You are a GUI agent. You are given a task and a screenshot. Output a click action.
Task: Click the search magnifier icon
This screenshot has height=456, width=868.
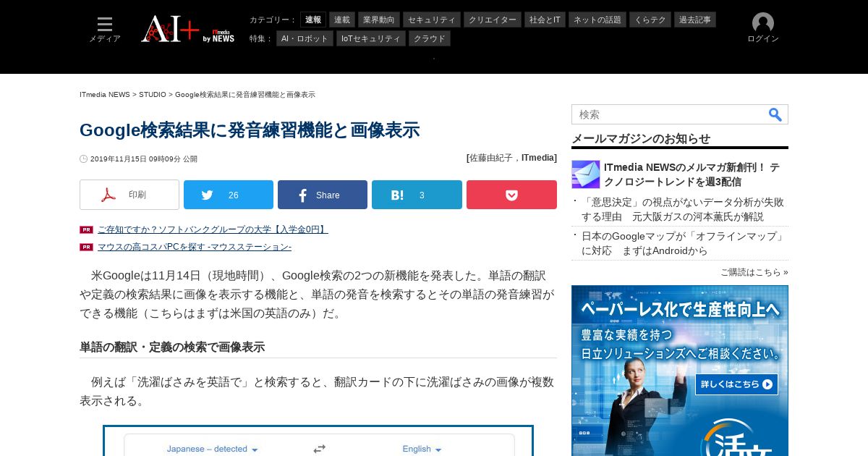click(x=775, y=114)
